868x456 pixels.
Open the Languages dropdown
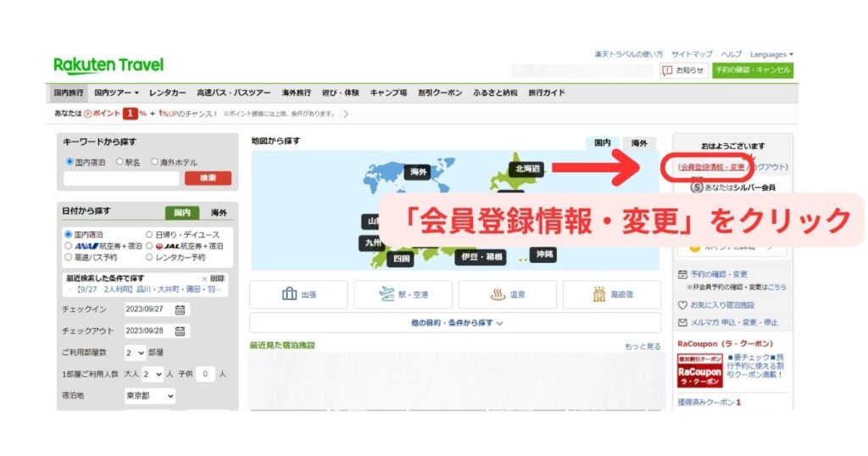[x=771, y=54]
